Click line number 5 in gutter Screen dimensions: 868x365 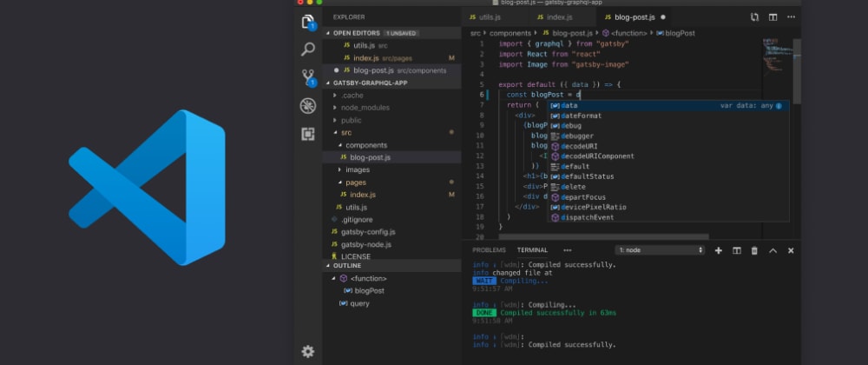(x=482, y=85)
